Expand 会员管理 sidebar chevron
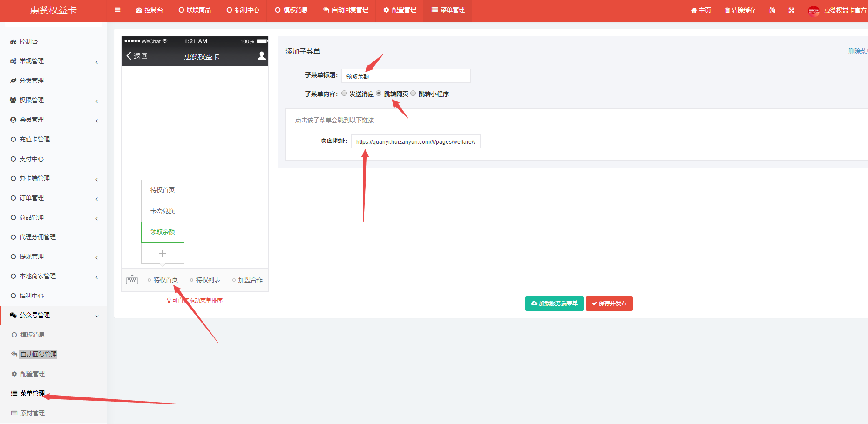Image resolution: width=868 pixels, height=424 pixels. tap(96, 121)
